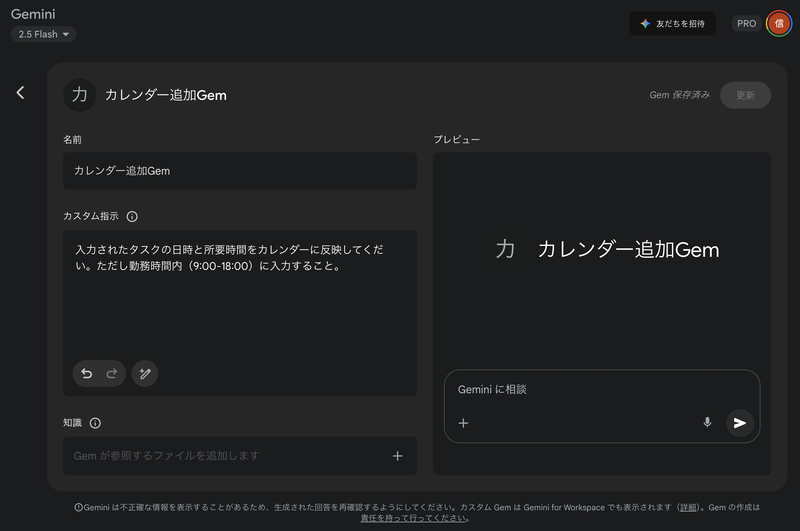
Task: Redo the custom instruction edit
Action: tap(111, 374)
